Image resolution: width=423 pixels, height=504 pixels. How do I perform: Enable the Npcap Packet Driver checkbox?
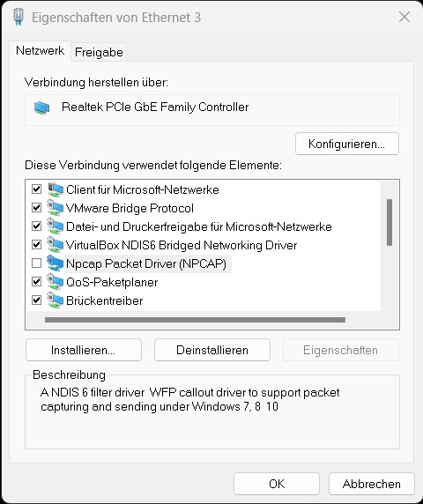[x=37, y=263]
